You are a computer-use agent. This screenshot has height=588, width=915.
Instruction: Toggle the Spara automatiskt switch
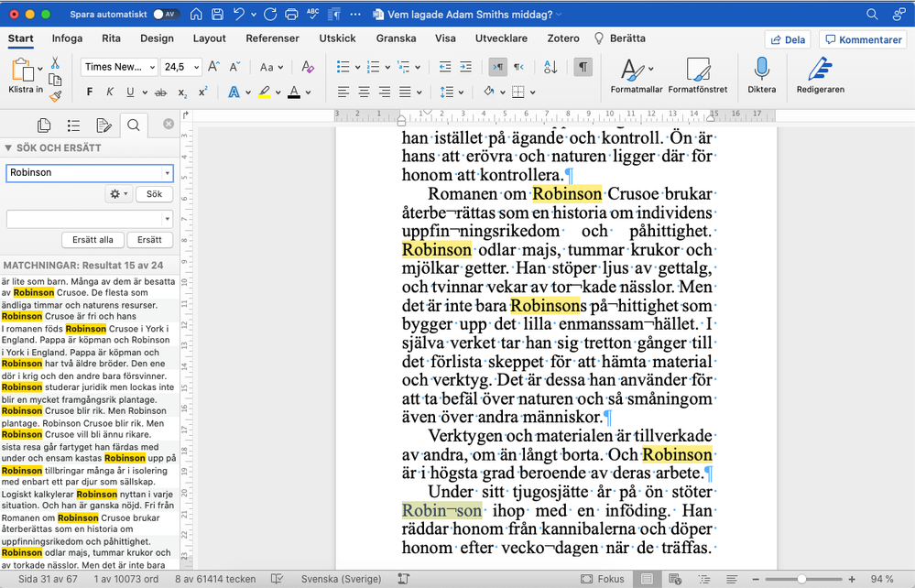166,15
